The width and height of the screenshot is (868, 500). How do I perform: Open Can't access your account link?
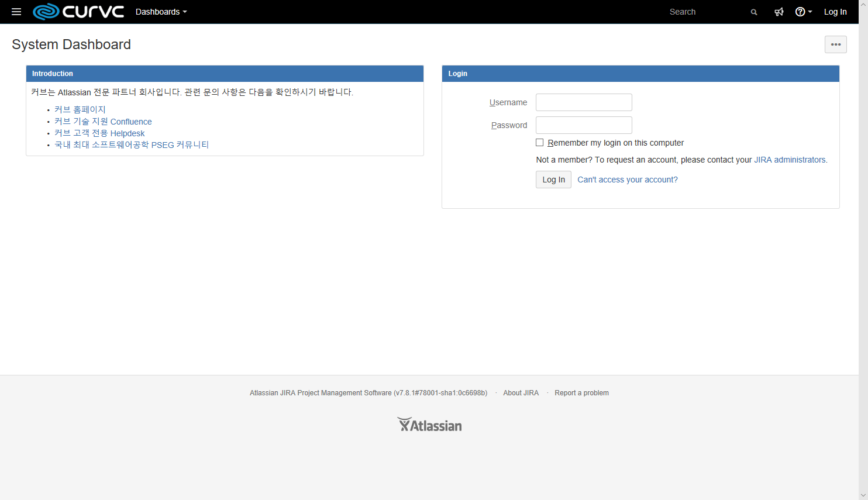[x=628, y=180]
